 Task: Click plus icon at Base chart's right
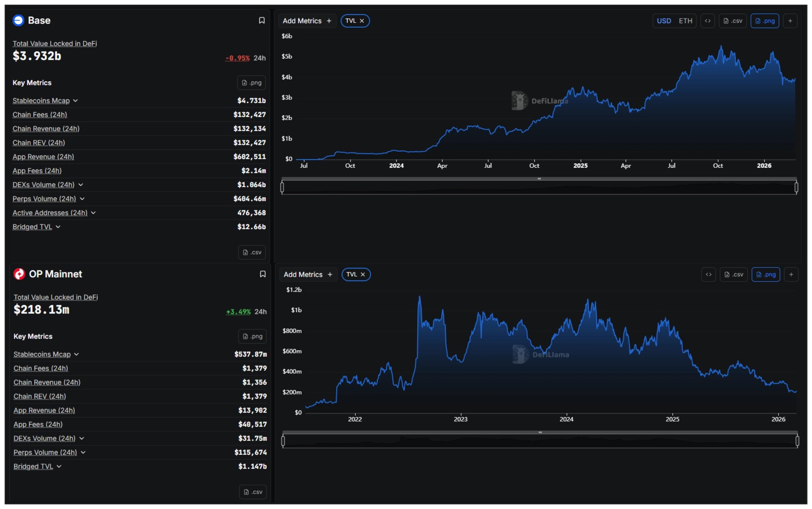(x=790, y=21)
